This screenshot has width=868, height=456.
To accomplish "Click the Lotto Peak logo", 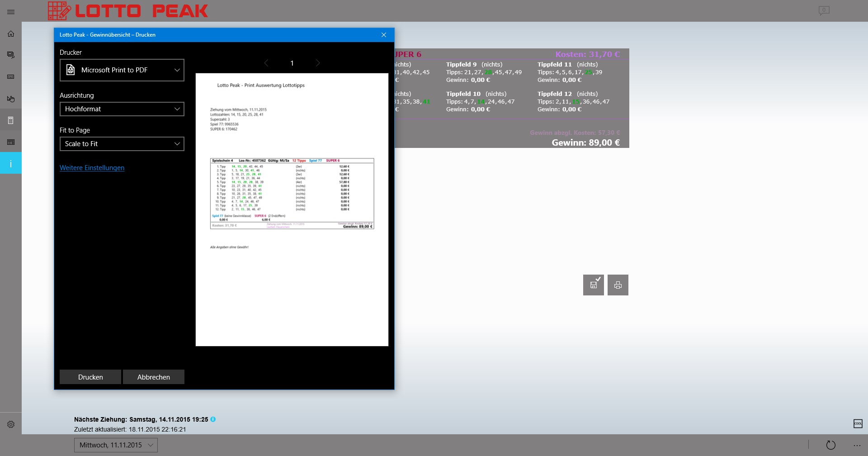I will (x=128, y=11).
